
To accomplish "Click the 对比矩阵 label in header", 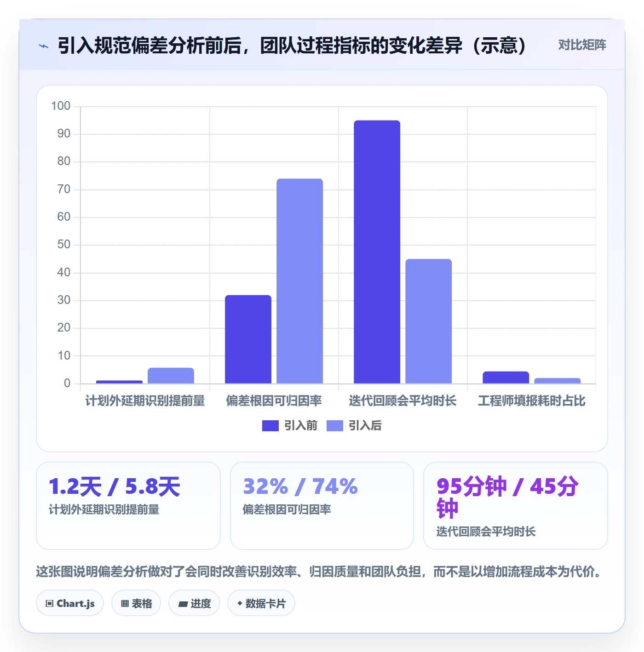I will pos(582,45).
